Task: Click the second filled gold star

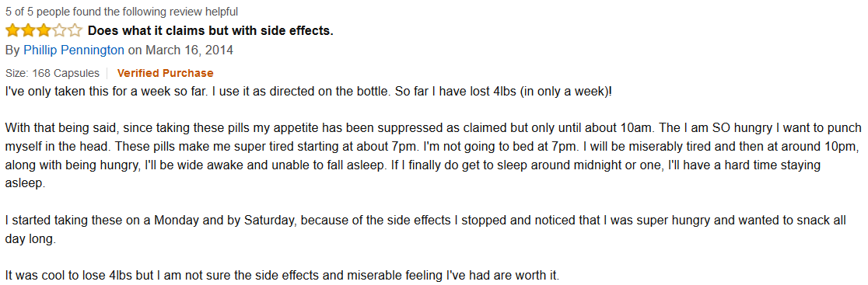Action: 28,31
